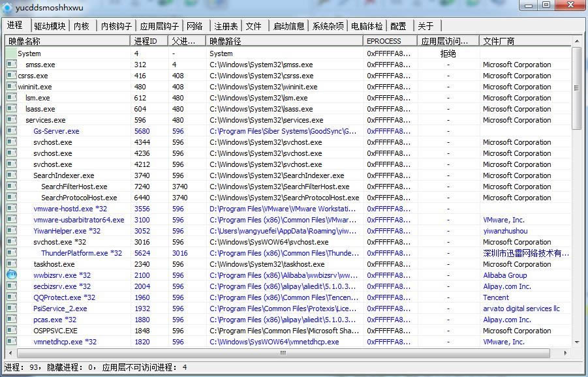
Task: Click the taskhost.exe row icon
Action: point(12,264)
